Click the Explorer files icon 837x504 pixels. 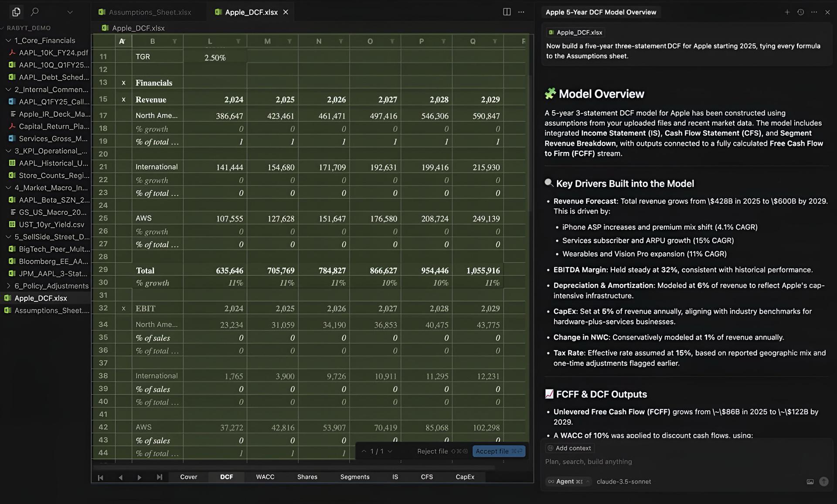pos(16,12)
